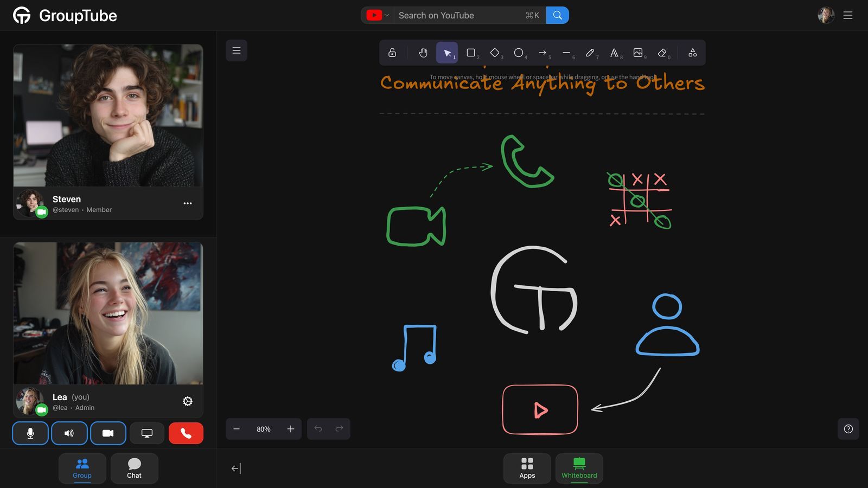The width and height of the screenshot is (868, 488).
Task: Turn off the camera
Action: [x=108, y=433]
